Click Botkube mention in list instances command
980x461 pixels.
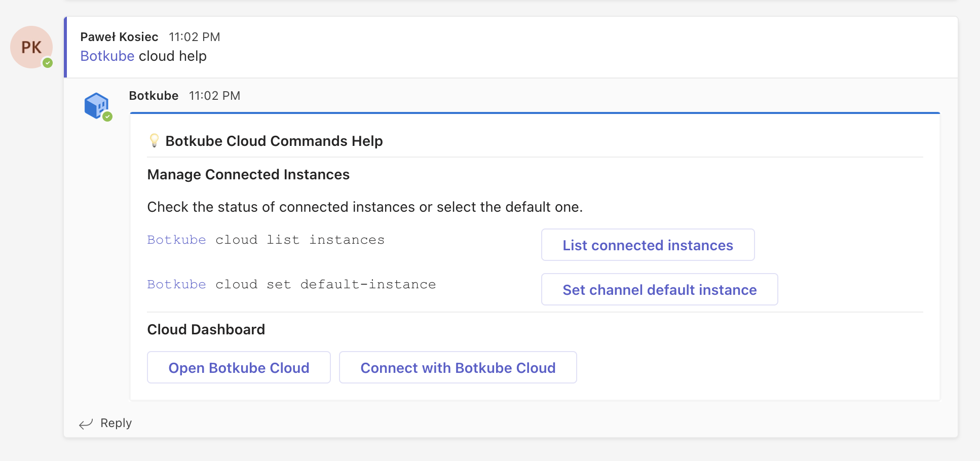[177, 240]
